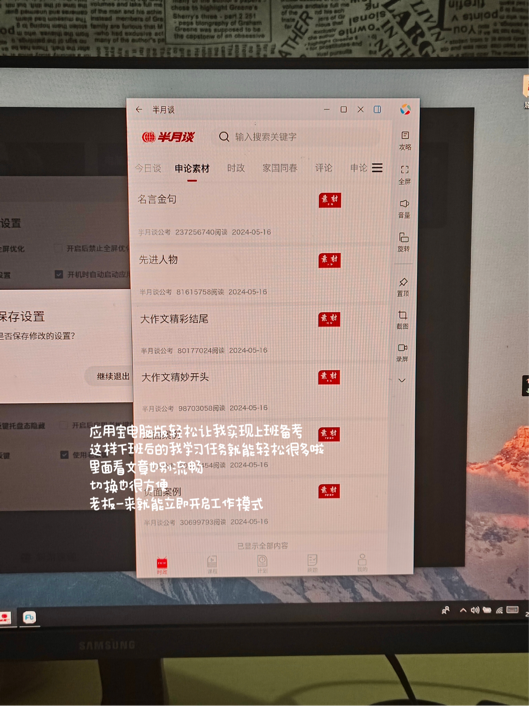Click the thumbnail beside 30699793阅读 article
Image resolution: width=529 pixels, height=706 pixels.
[x=329, y=491]
